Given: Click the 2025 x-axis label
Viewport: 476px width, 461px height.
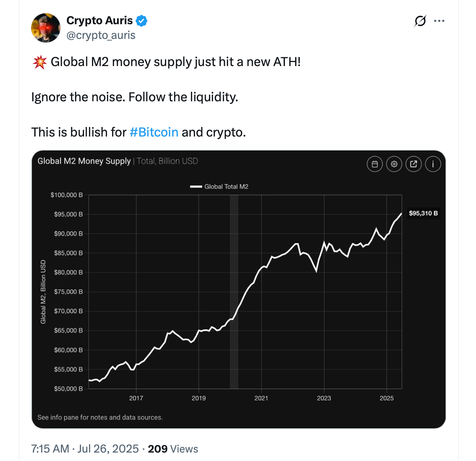Looking at the screenshot, I should 387,398.
